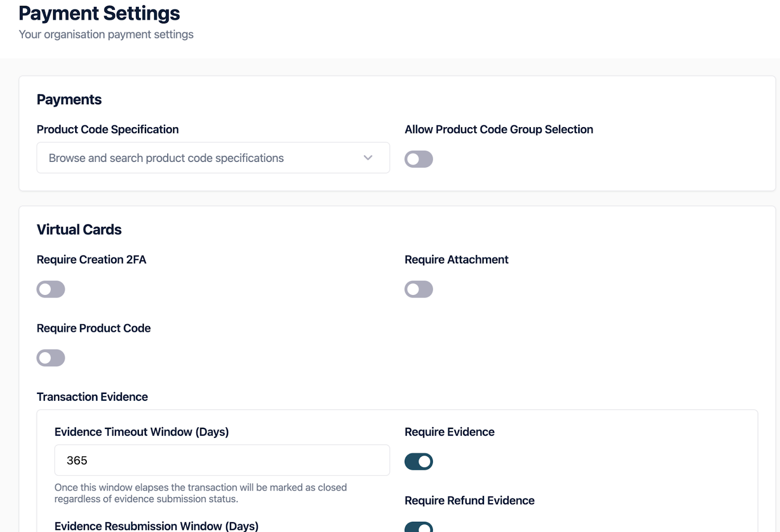Open the Product Code Specification dropdown
The width and height of the screenshot is (780, 532).
[205, 158]
